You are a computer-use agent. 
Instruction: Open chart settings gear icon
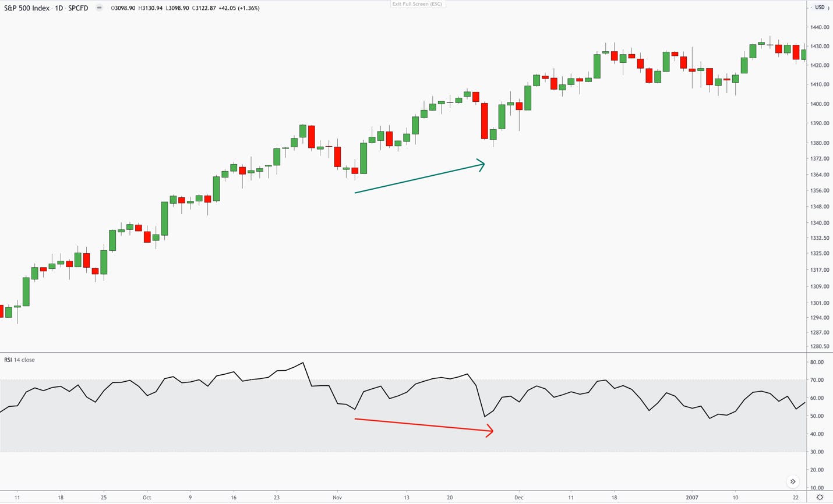click(820, 498)
